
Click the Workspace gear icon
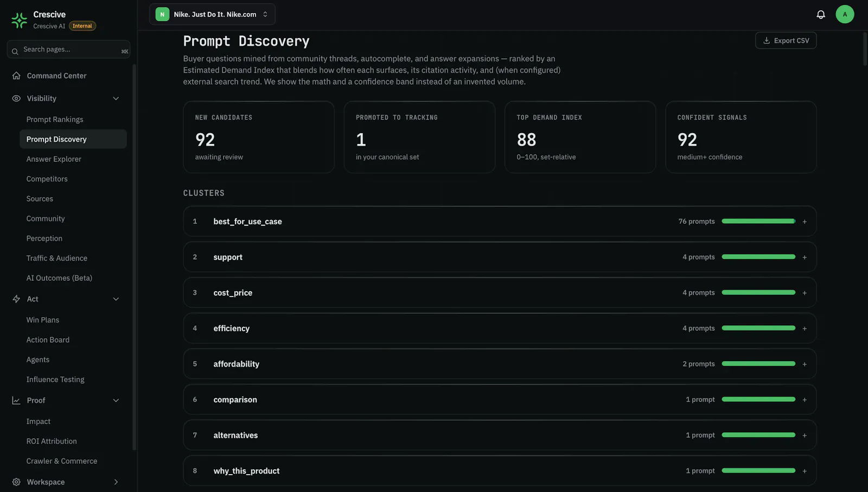click(x=16, y=482)
